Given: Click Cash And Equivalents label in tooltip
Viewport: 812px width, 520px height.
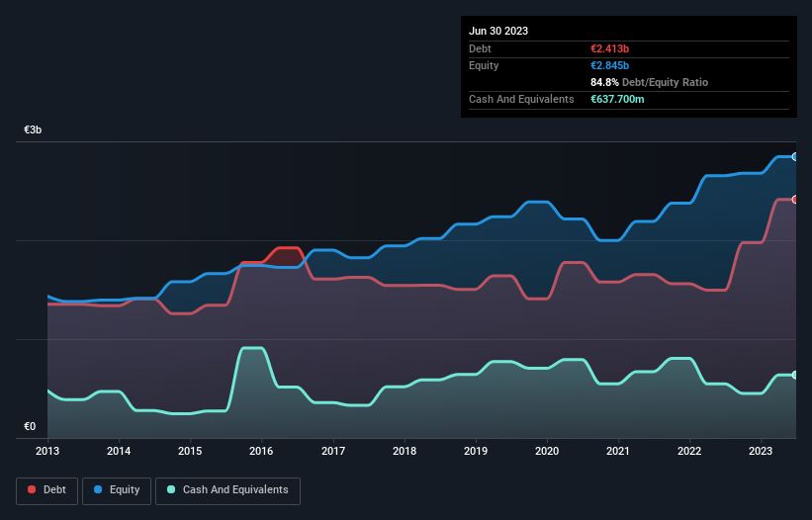Looking at the screenshot, I should click(x=521, y=99).
